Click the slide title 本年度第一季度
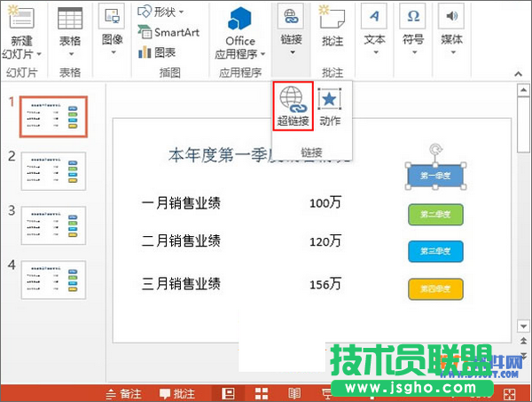 click(222, 155)
